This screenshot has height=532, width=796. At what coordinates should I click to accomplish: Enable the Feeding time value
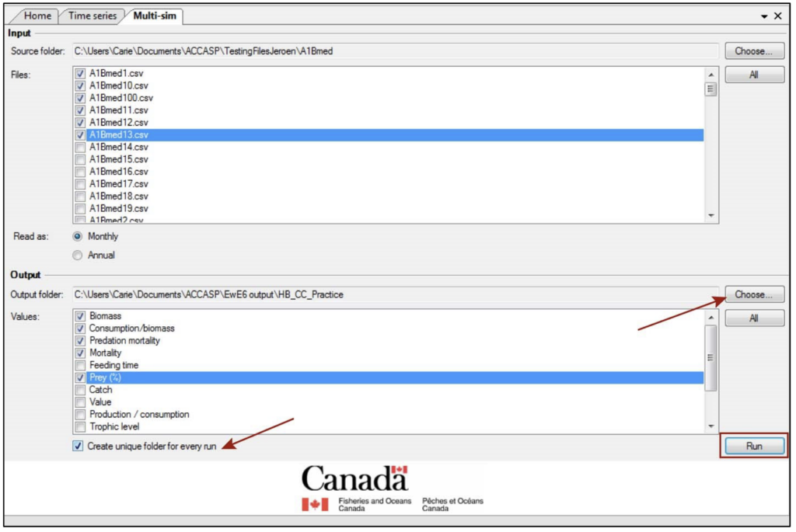click(x=81, y=365)
